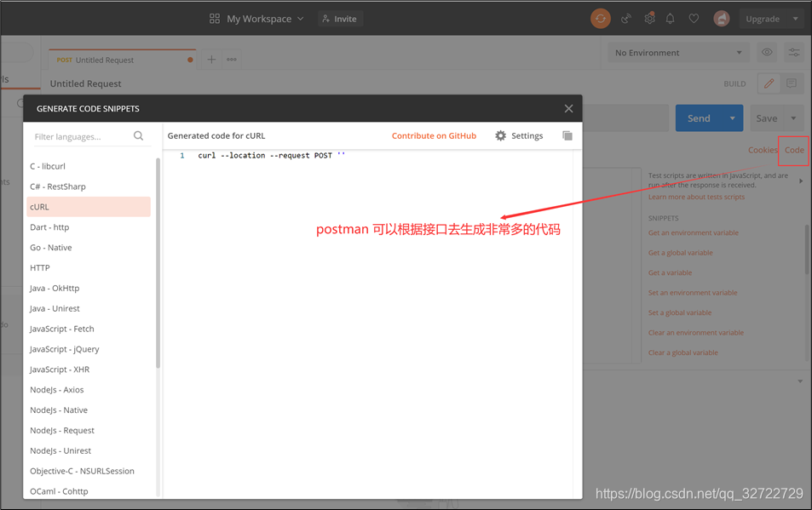Open snippet Settings
The image size is (812, 510).
click(x=519, y=135)
